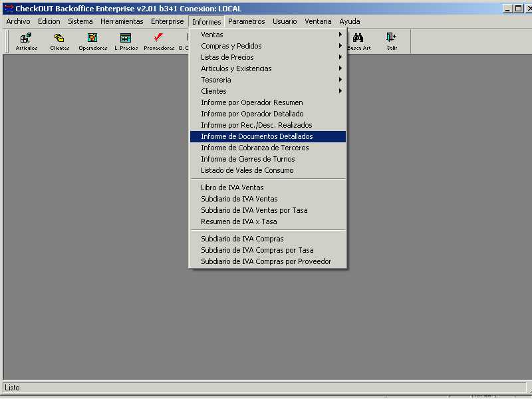Select Informe de Cierres de Turnos
This screenshot has height=399, width=532.
(268, 159)
